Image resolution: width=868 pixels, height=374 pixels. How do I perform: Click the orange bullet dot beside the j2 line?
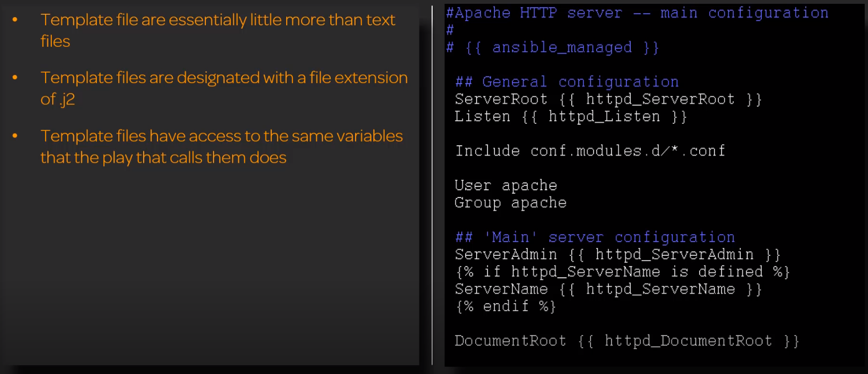pos(15,78)
